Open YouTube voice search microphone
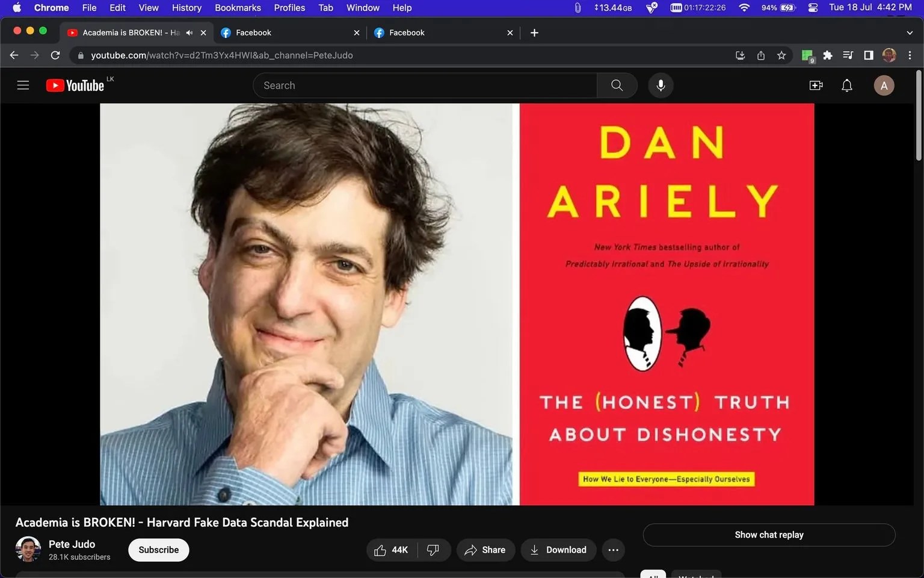924x578 pixels. (x=660, y=85)
